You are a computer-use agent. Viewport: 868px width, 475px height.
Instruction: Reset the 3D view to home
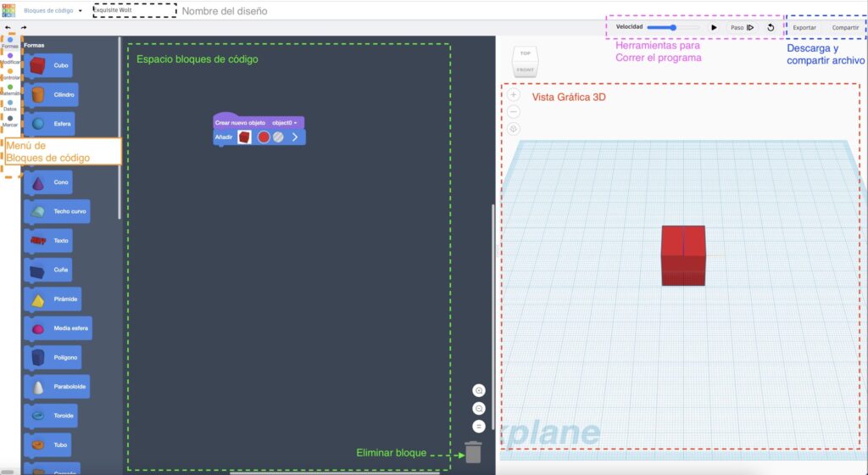tap(514, 129)
